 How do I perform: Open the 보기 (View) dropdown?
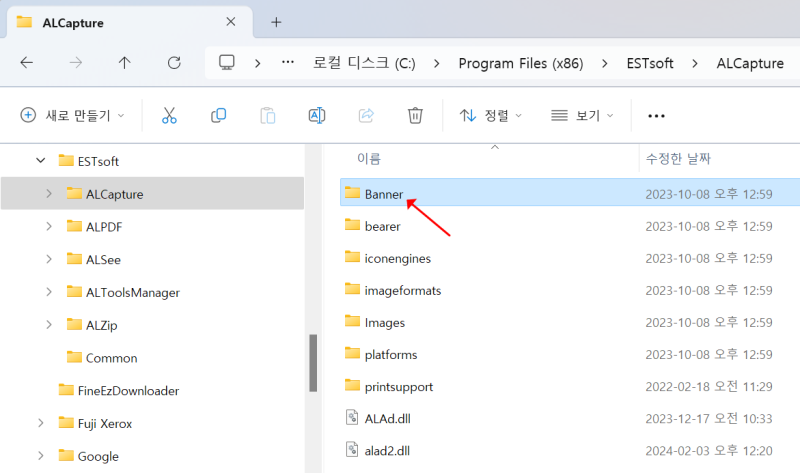(582, 115)
